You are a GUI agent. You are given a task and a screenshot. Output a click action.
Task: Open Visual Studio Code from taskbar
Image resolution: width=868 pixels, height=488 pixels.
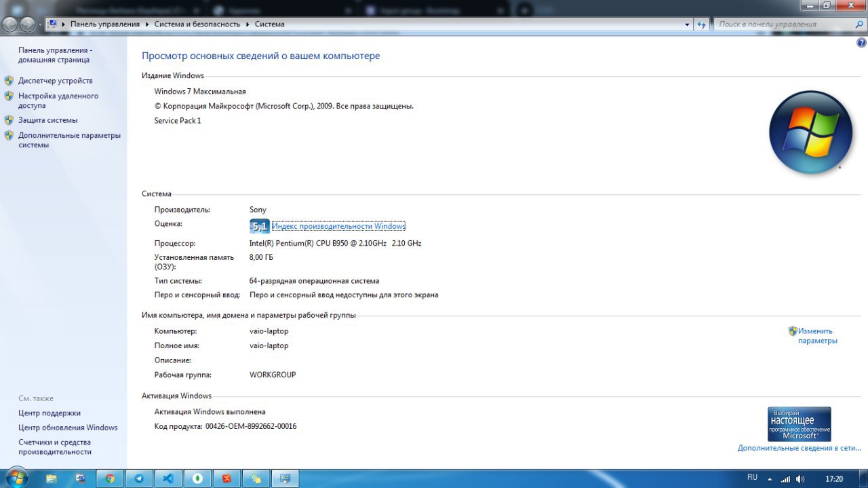click(x=168, y=478)
